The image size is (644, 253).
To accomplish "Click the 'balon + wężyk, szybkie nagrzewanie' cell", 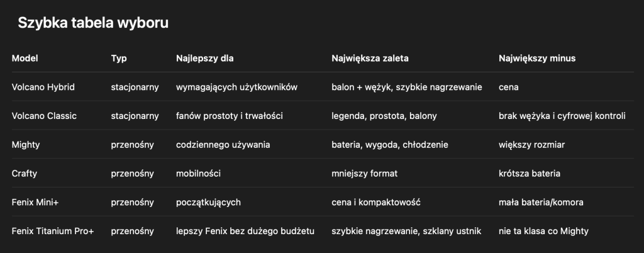I will pos(407,87).
